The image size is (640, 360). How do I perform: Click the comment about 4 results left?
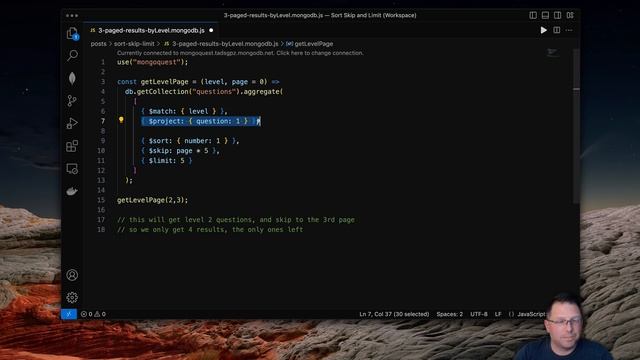click(x=210, y=229)
